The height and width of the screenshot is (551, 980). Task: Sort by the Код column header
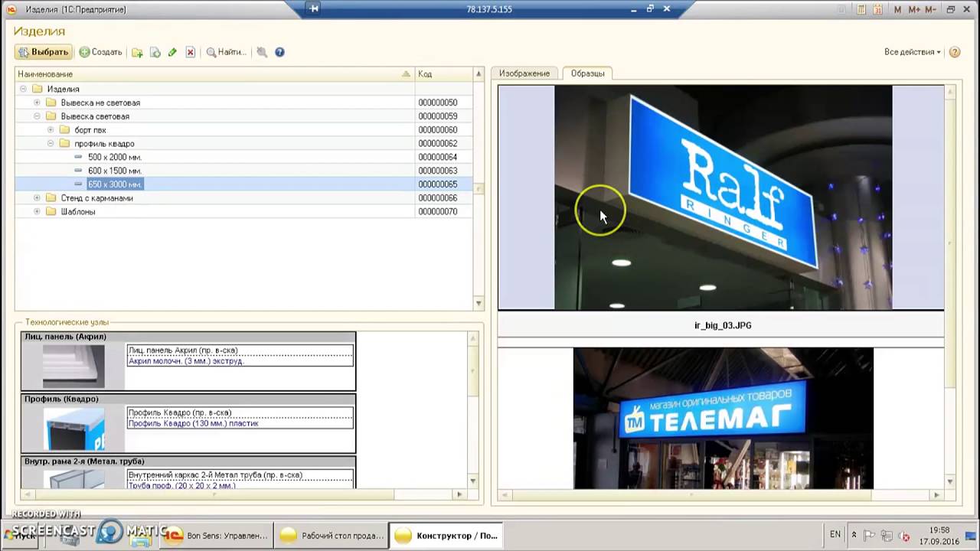click(444, 74)
